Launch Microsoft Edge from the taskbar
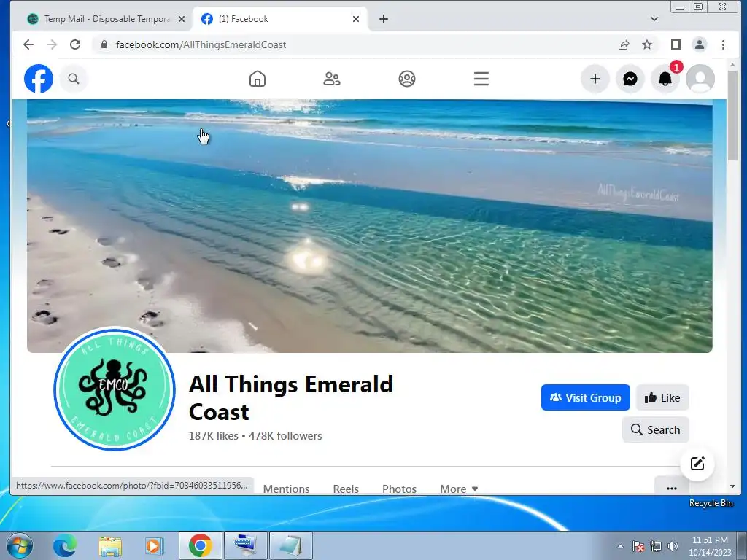Viewport: 747px width, 560px height. pyautogui.click(x=65, y=545)
